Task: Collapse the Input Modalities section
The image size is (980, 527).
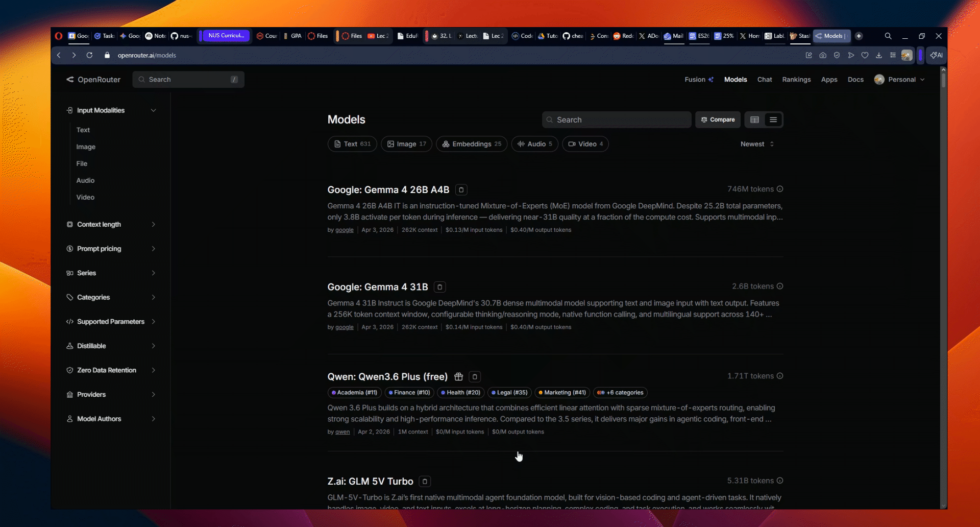Action: tap(153, 110)
